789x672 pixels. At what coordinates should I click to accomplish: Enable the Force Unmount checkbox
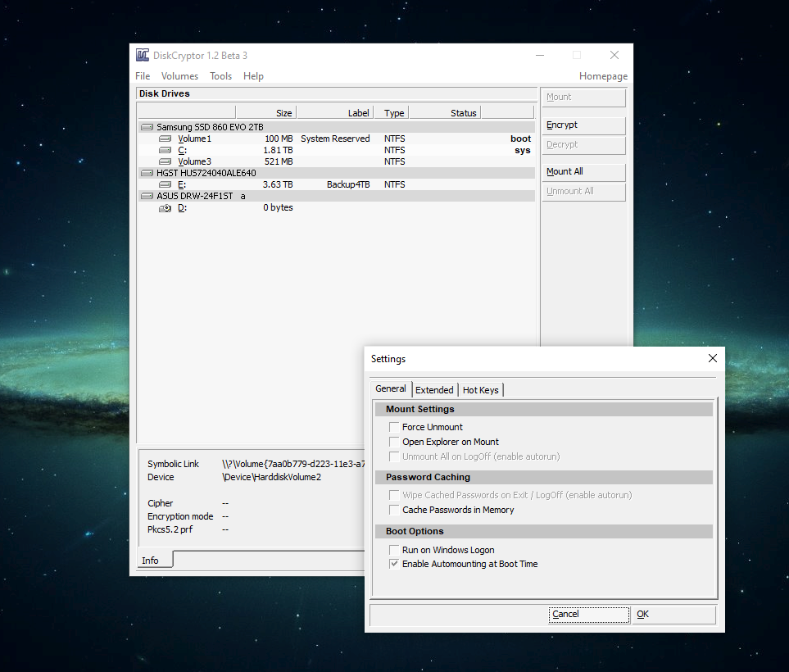coord(394,427)
